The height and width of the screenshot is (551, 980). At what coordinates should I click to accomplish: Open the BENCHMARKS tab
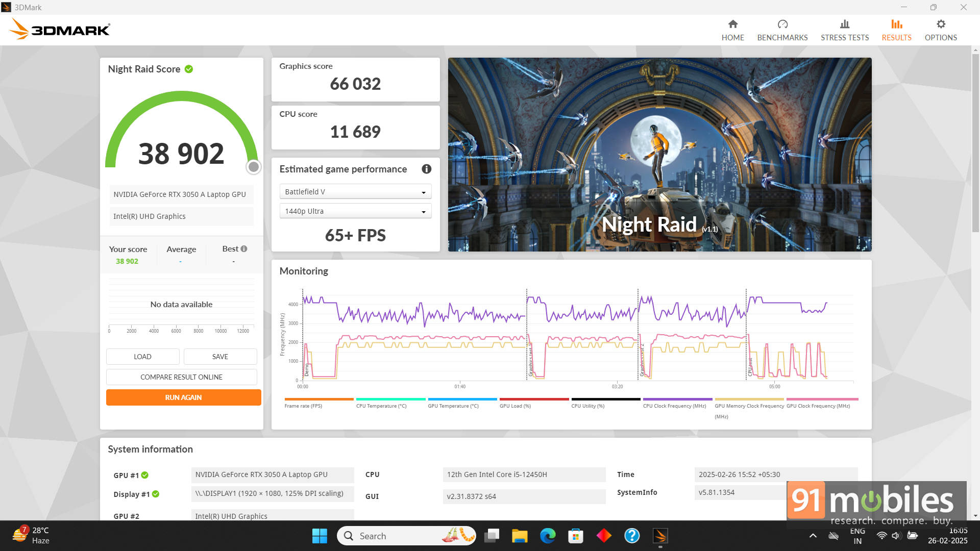point(782,30)
